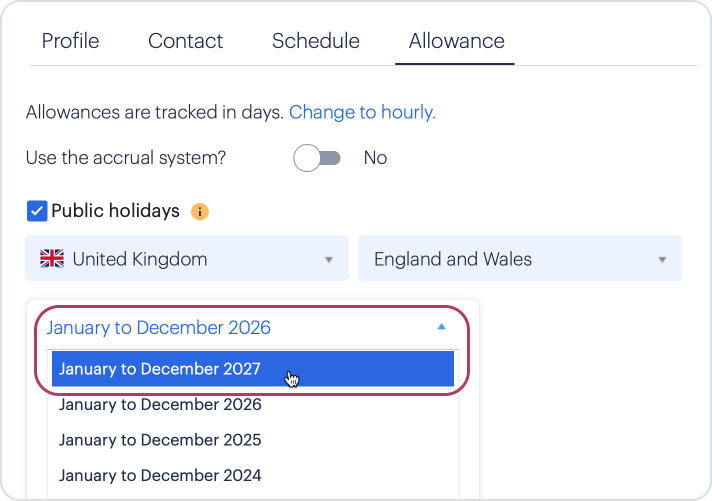Switch to the Profile tab
Screen dimensions: 712x501
[70, 41]
